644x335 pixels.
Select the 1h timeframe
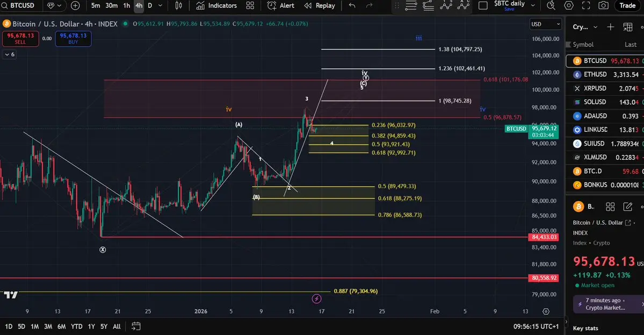(x=127, y=5)
